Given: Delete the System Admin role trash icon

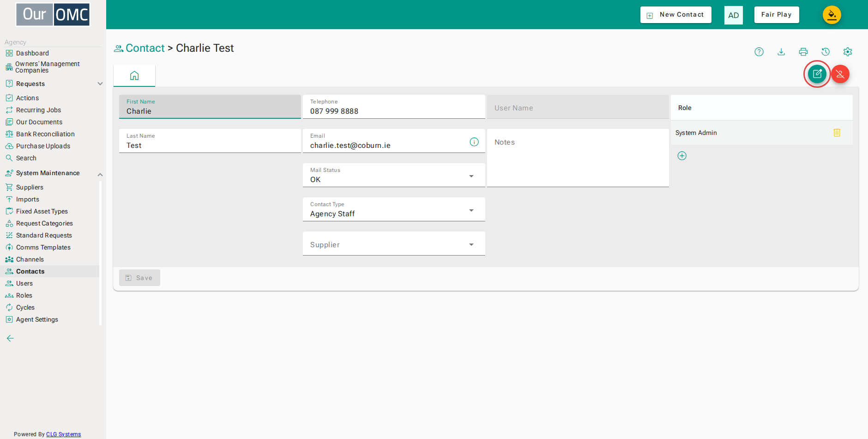Looking at the screenshot, I should (x=837, y=133).
